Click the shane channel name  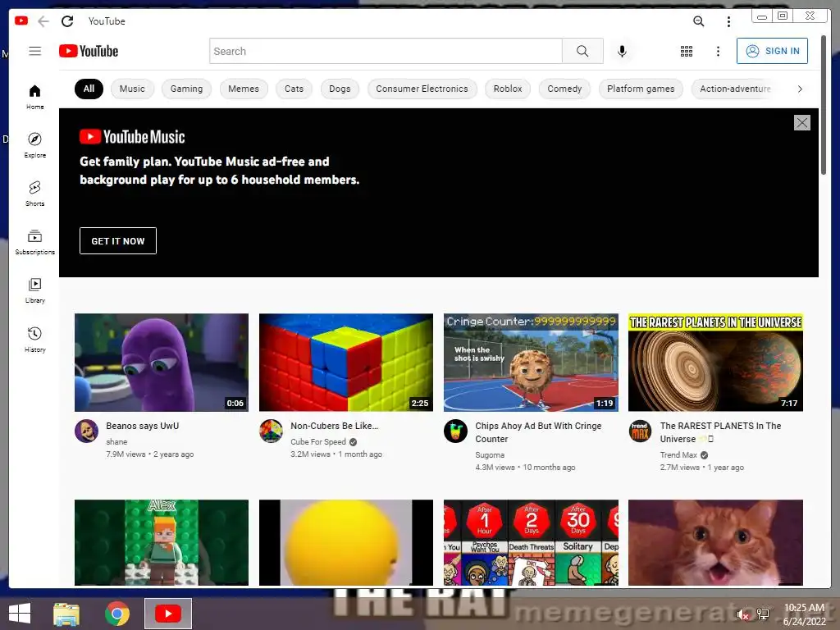click(x=116, y=442)
